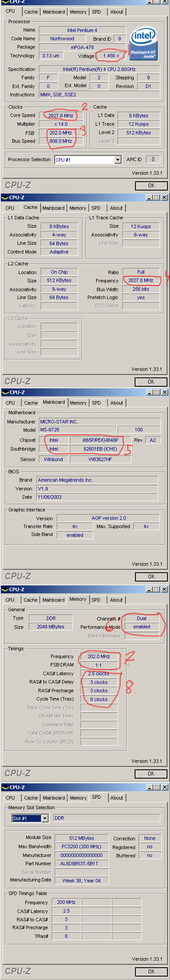
Task: Click the Package value mPGA-478
Action: click(x=83, y=47)
